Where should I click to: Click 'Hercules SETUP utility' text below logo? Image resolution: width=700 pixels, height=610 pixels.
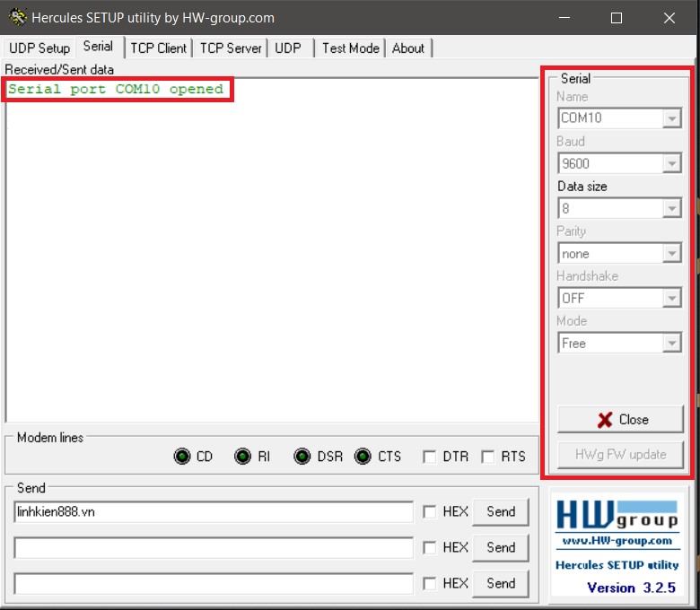[x=617, y=565]
